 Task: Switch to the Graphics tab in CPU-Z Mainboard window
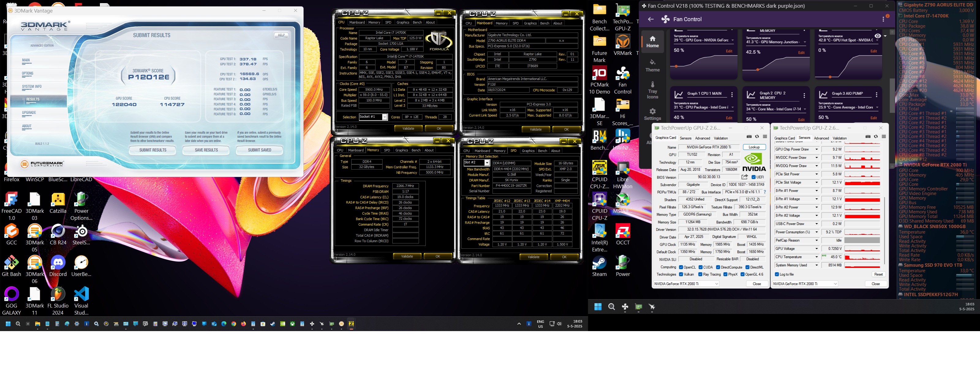[x=530, y=23]
